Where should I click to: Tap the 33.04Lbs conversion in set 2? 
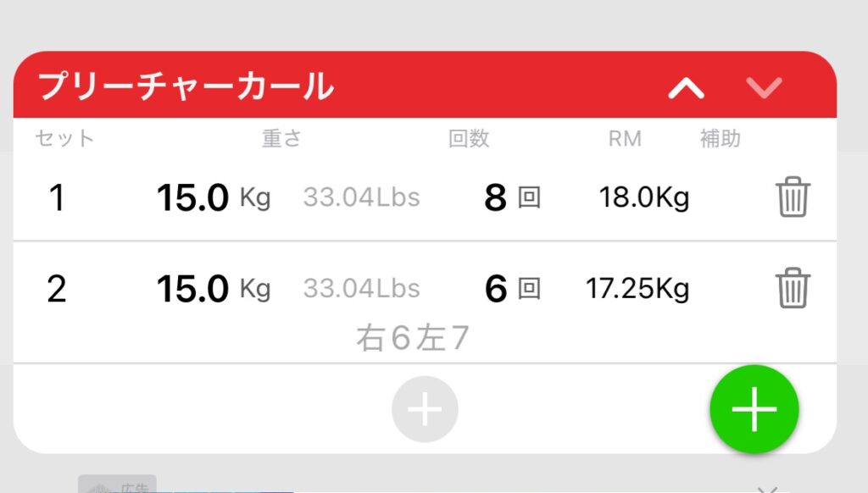(361, 288)
